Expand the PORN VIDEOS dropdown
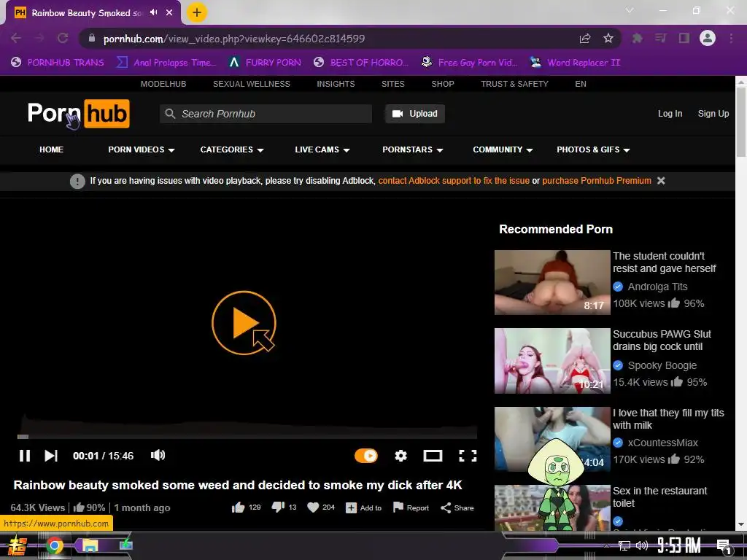Screen dimensions: 747x560 tap(142, 149)
